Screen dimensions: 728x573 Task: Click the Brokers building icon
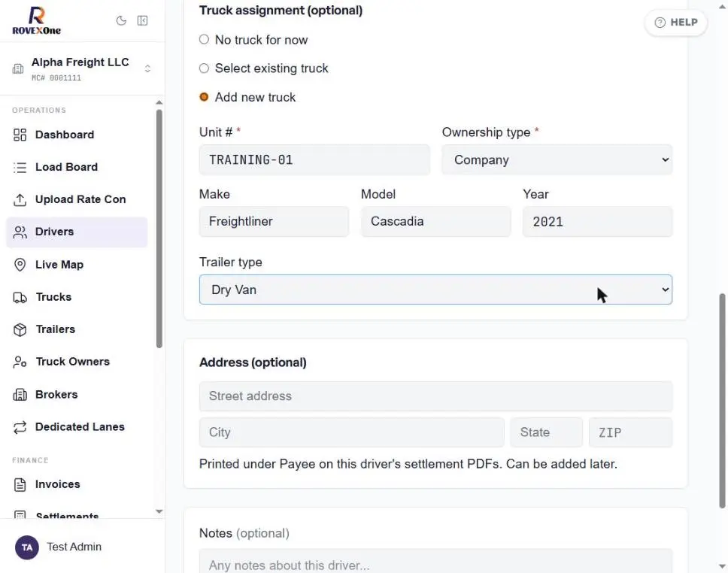pos(20,395)
